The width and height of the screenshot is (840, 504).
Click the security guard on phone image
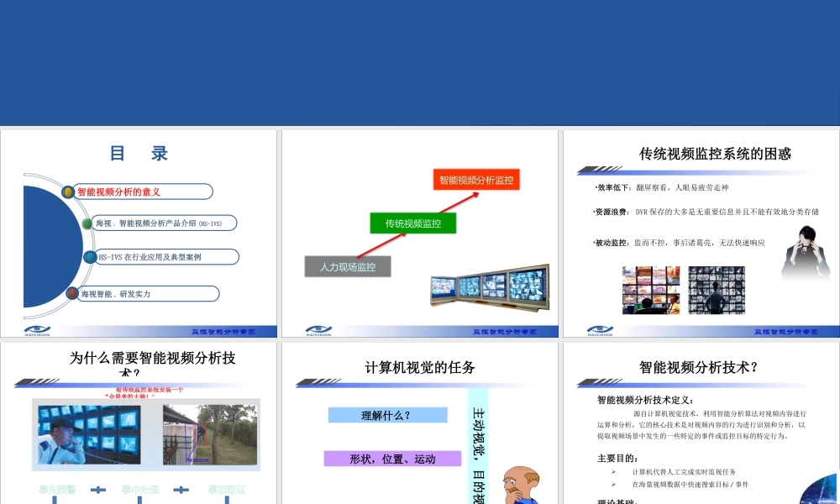(x=90, y=434)
